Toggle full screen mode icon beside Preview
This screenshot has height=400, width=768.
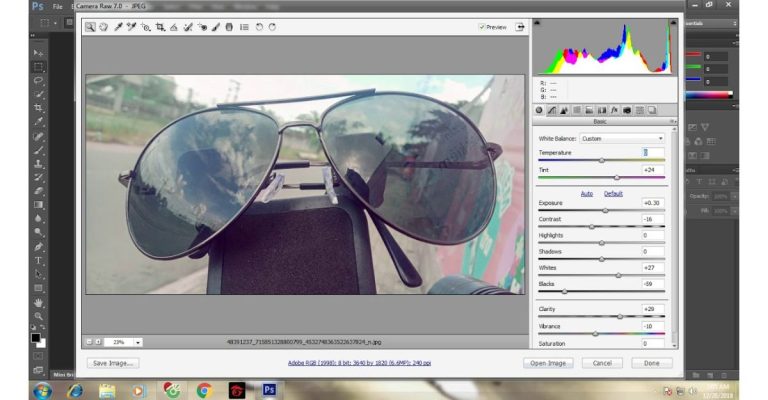520,27
